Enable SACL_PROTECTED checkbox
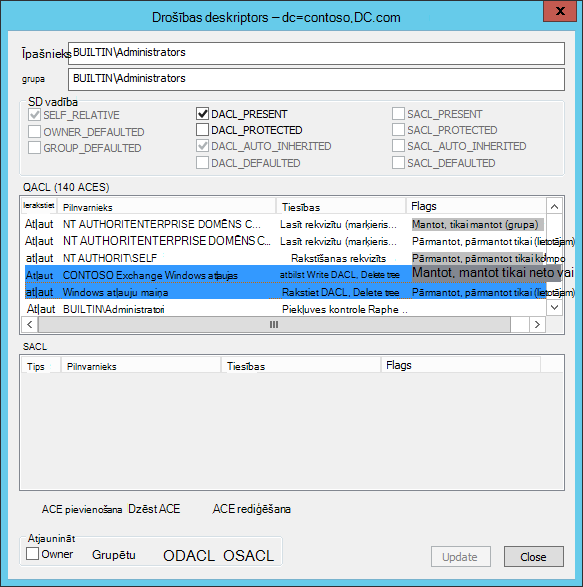Screen dimensions: 583x587 click(x=398, y=130)
